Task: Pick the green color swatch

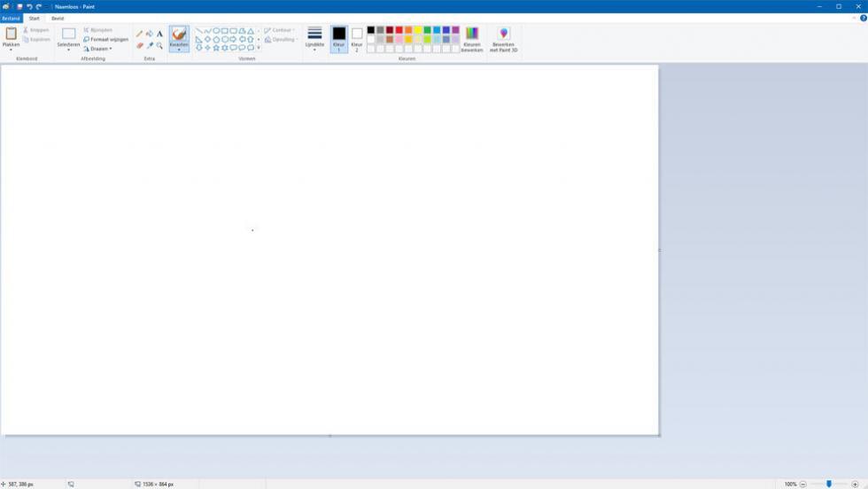Action: [427, 30]
